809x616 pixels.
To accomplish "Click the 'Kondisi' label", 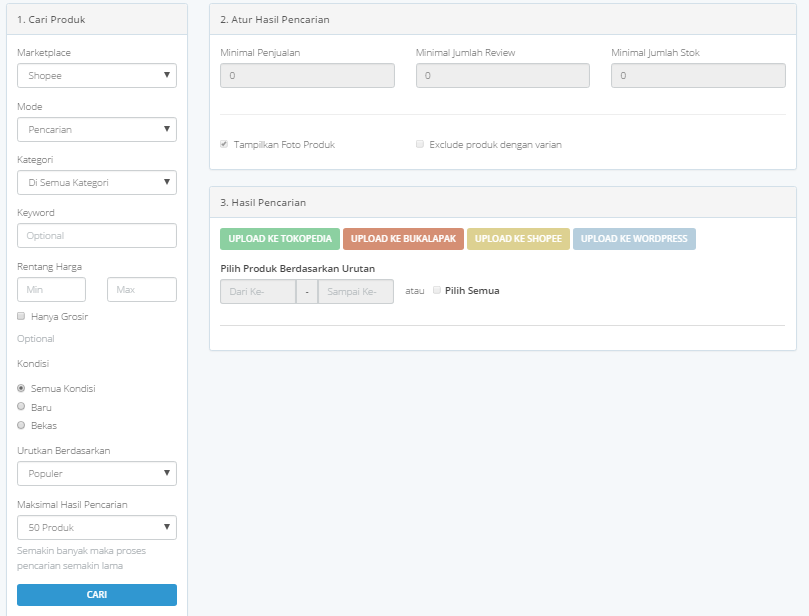I will 33,363.
